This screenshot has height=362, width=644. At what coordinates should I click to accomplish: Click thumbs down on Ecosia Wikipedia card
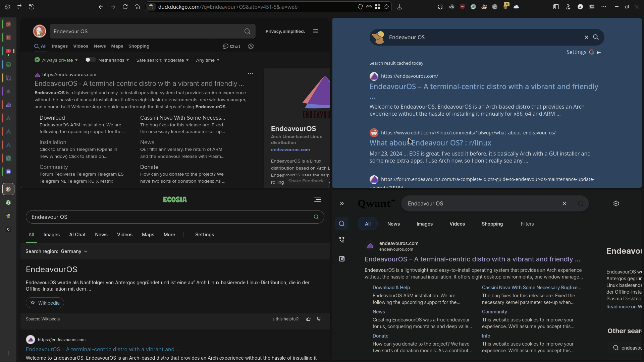coord(319,319)
